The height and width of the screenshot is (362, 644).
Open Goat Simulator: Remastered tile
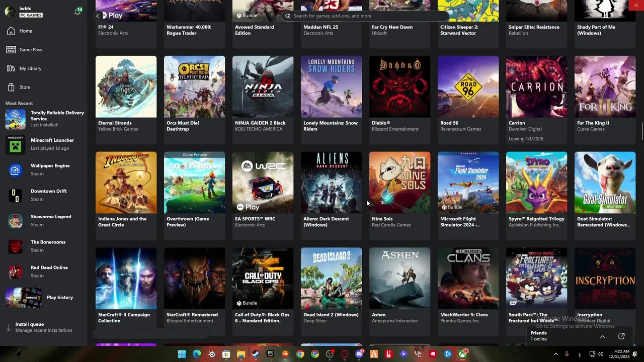(x=605, y=195)
